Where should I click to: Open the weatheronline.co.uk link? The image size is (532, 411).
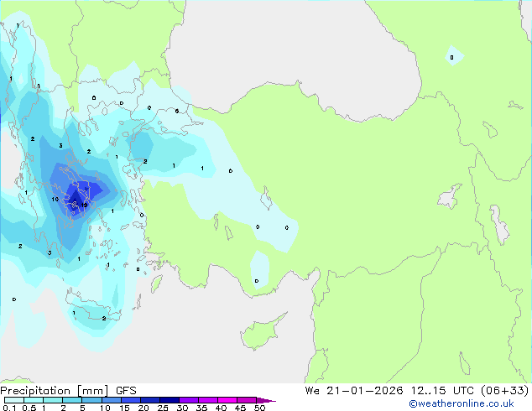[462, 404]
